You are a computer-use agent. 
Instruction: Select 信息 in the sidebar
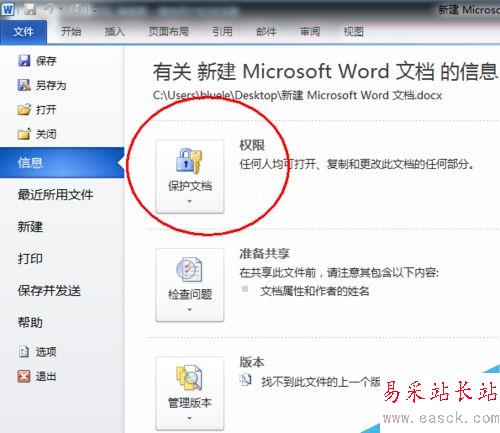pyautogui.click(x=62, y=163)
